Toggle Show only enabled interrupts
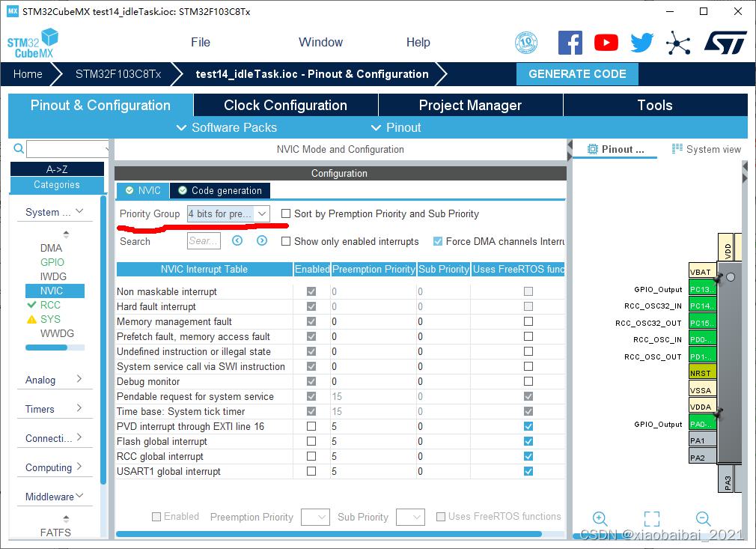Screen dimensions: 756x549 286,241
